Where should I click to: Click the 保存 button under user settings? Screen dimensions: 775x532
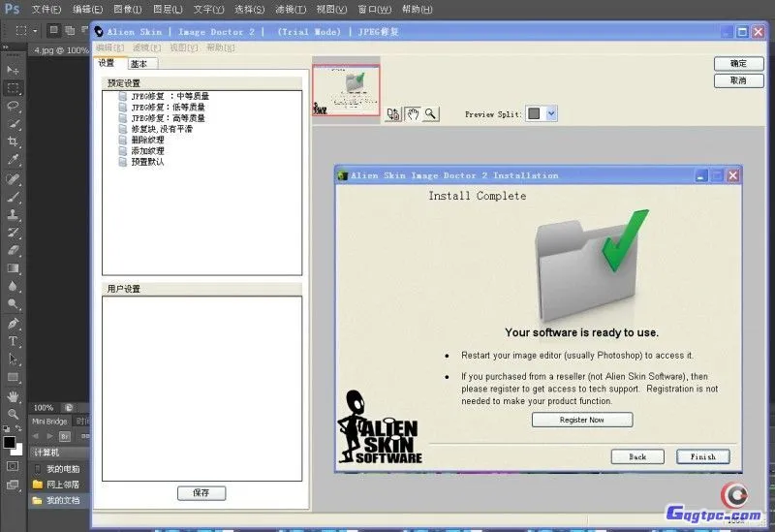pyautogui.click(x=201, y=493)
